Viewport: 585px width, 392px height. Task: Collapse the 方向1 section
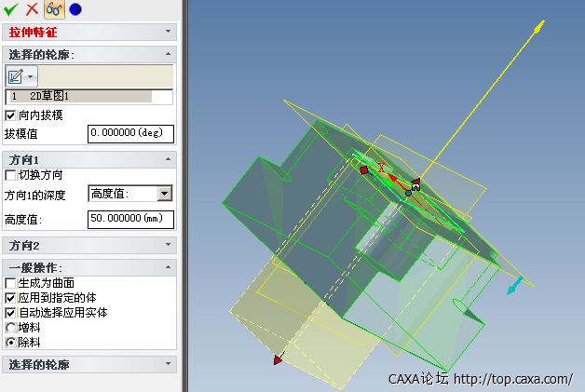coord(168,159)
